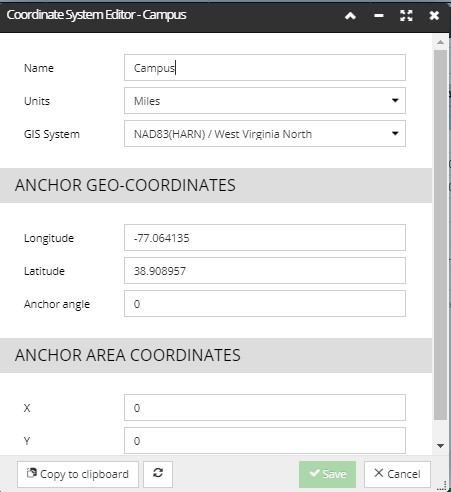This screenshot has height=492, width=451.
Task: Cancel editing the coordinate system
Action: point(397,474)
